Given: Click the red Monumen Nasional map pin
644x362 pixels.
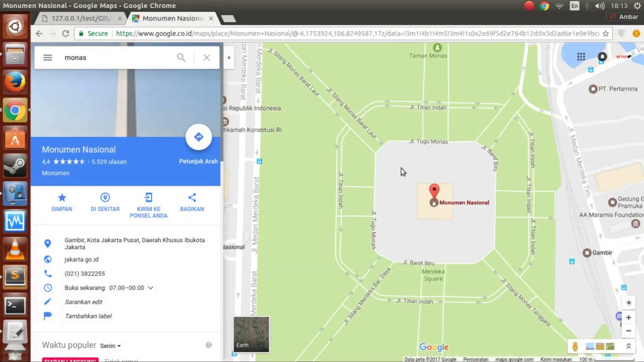Looking at the screenshot, I should point(434,191).
